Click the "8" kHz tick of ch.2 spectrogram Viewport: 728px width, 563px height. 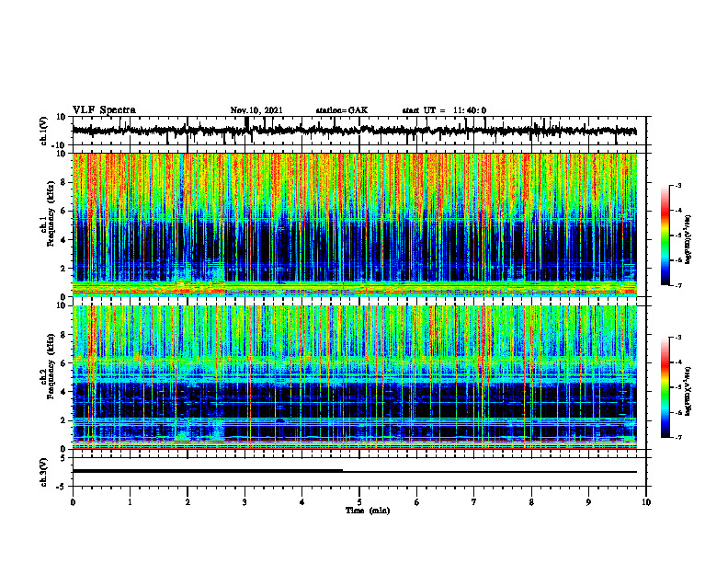click(64, 335)
